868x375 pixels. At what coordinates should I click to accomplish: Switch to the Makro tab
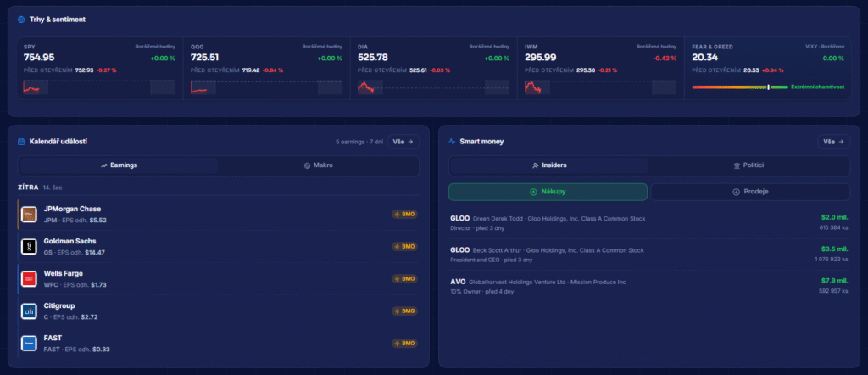(x=319, y=165)
